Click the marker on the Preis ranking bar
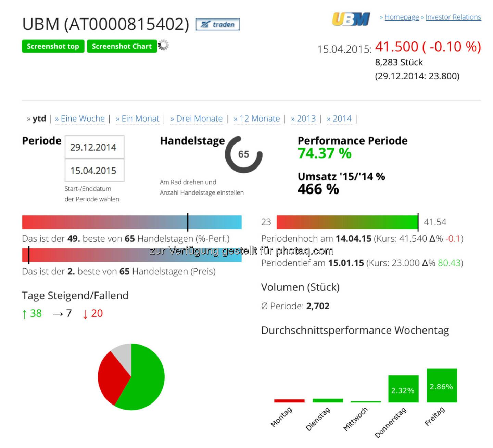The image size is (493, 448). tap(29, 255)
